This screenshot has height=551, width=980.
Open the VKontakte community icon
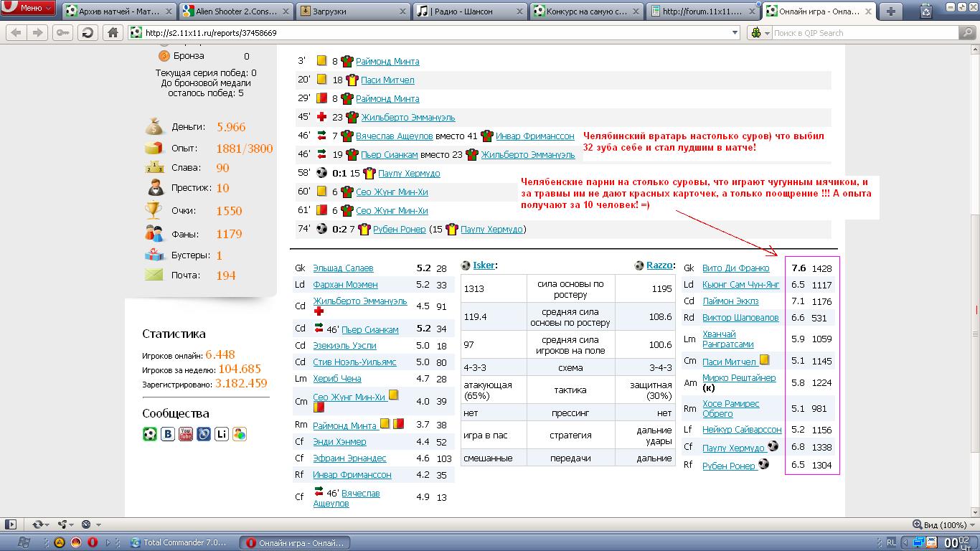click(x=168, y=434)
